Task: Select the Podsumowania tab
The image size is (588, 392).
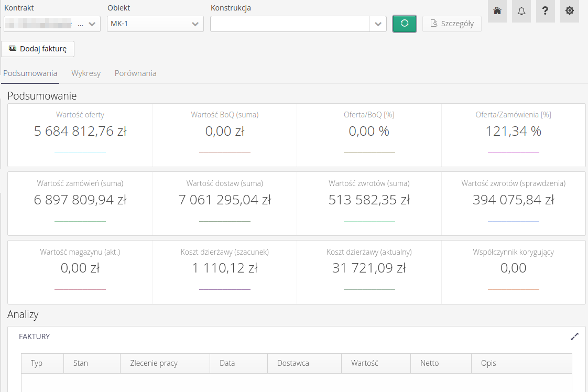Action: pos(30,73)
